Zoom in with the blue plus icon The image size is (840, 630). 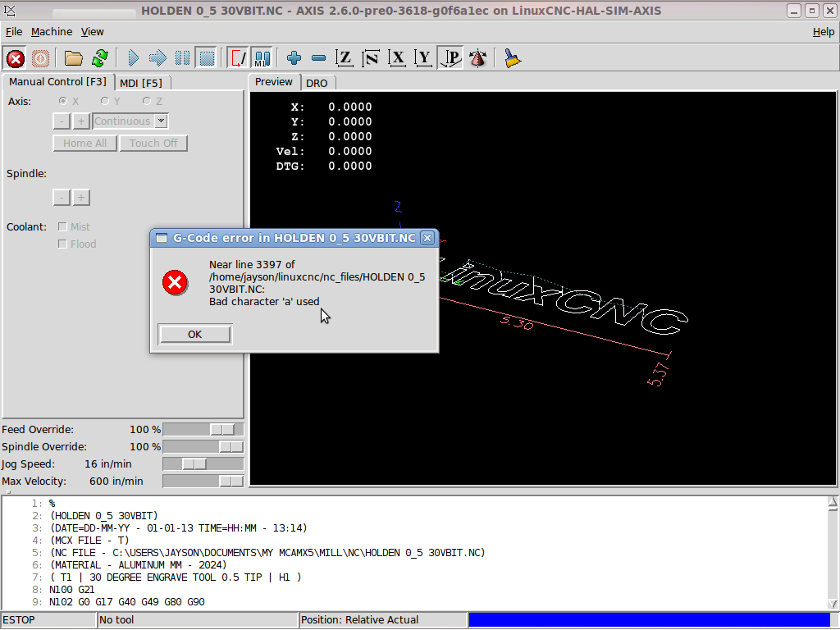click(294, 58)
